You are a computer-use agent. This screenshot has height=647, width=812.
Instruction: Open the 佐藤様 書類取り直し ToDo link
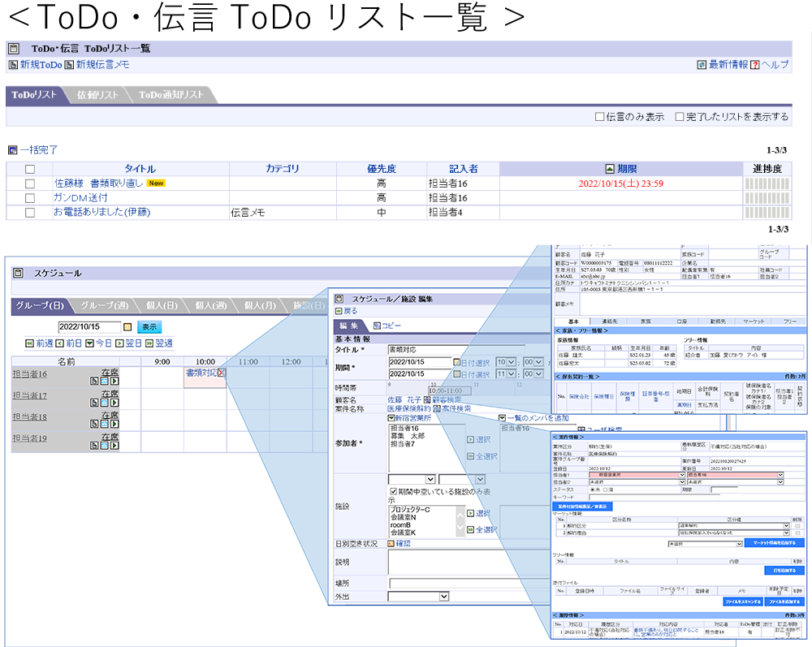pyautogui.click(x=98, y=183)
